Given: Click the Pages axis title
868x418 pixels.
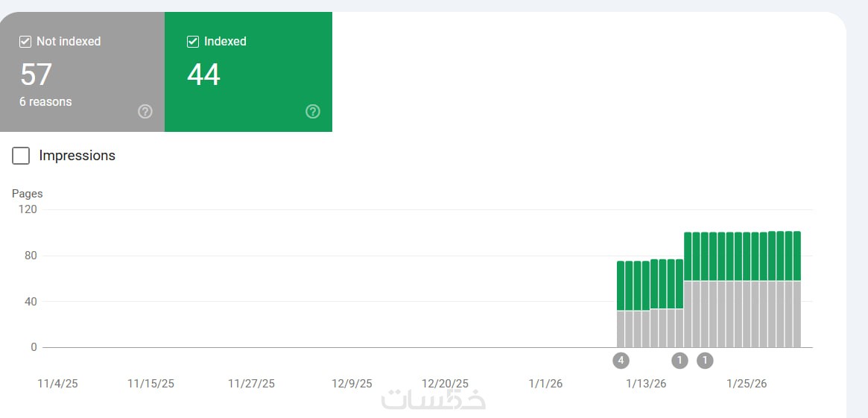Looking at the screenshot, I should click(x=28, y=194).
